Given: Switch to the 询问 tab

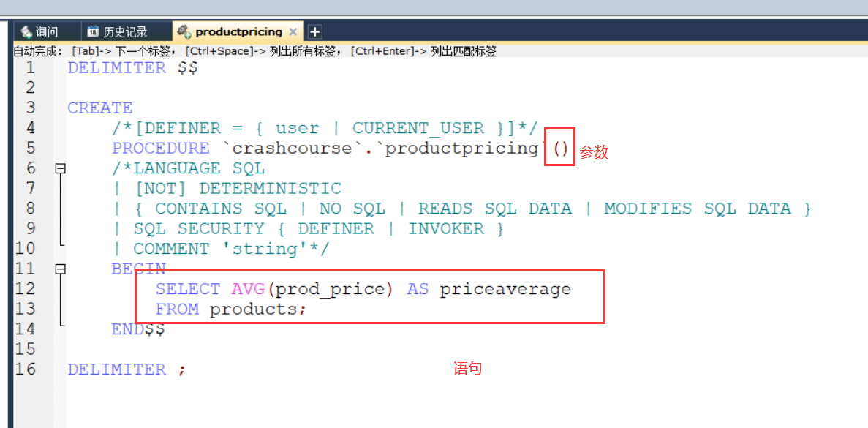Looking at the screenshot, I should click(x=44, y=31).
